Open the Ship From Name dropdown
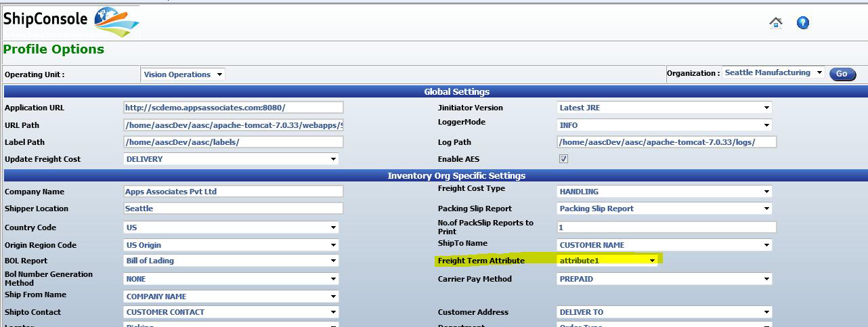 coord(231,297)
